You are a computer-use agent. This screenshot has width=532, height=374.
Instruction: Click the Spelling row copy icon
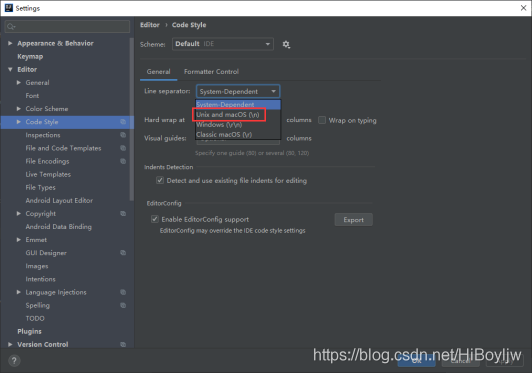123,305
